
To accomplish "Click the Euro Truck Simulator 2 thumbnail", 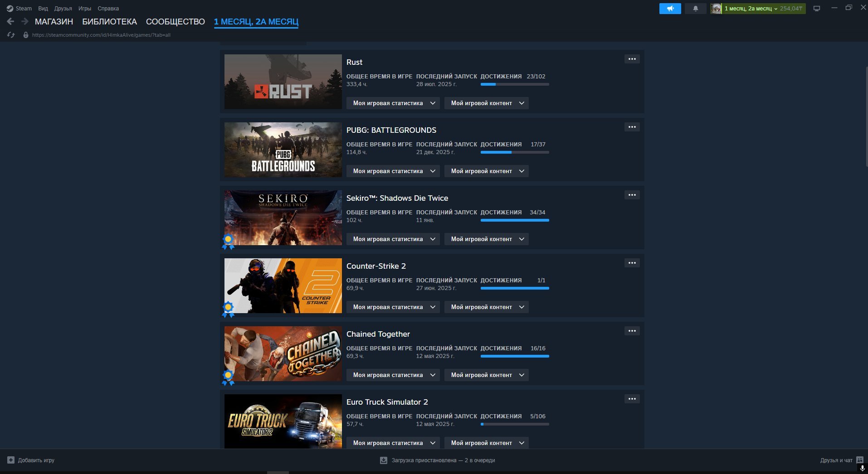I will click(283, 421).
